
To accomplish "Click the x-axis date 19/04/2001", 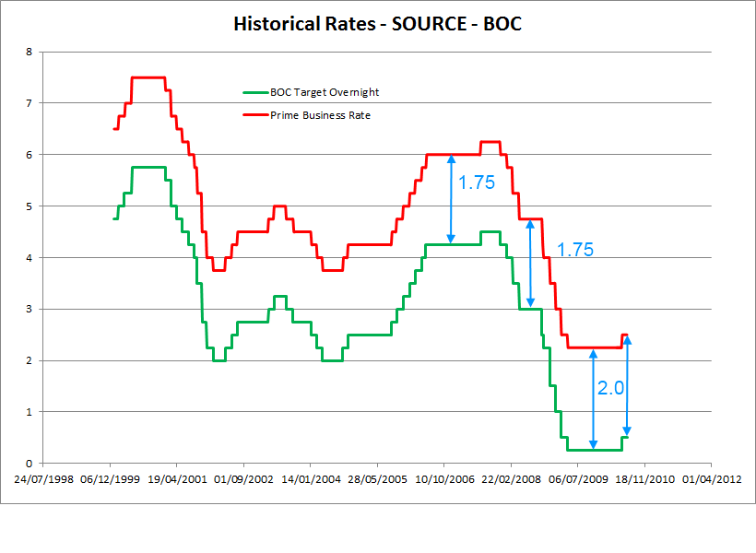I will 177,479.
